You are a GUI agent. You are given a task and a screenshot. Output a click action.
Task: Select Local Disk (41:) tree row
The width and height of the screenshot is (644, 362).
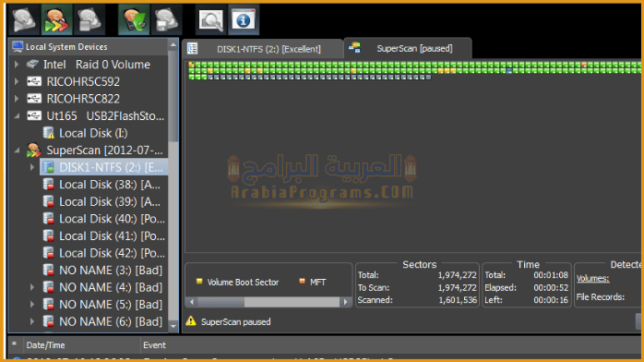104,235
